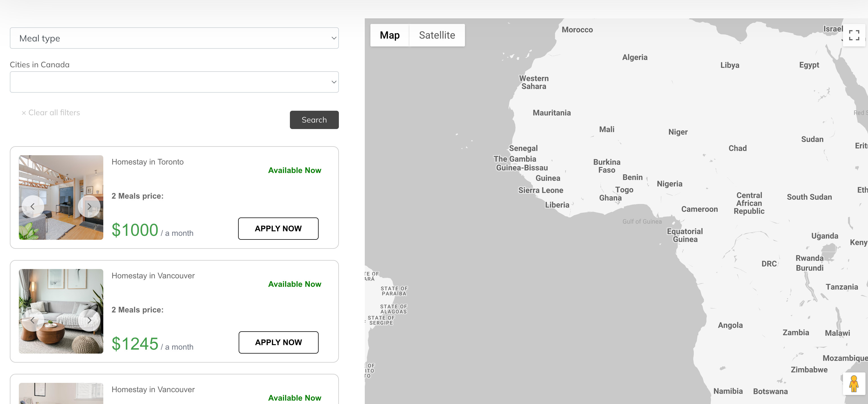Open the Meal type dropdown
The height and width of the screenshot is (404, 868).
click(174, 38)
